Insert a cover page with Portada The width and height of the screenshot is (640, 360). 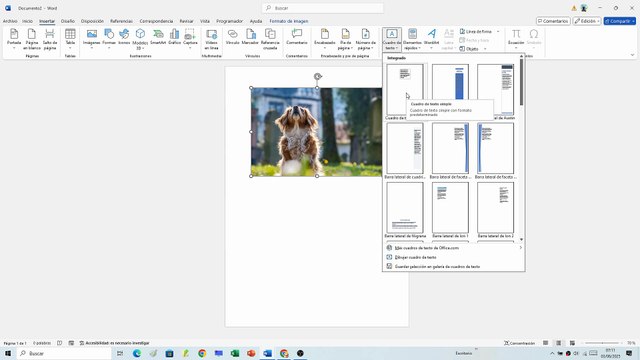coord(14,39)
